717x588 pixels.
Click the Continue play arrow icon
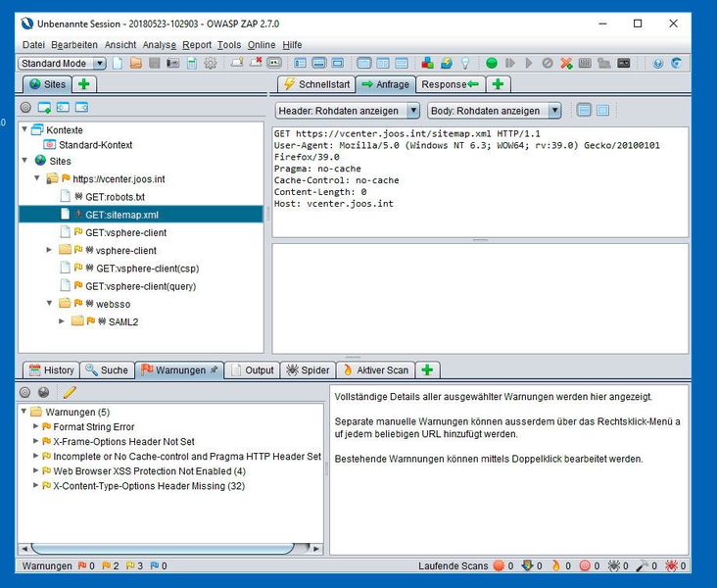[x=529, y=63]
